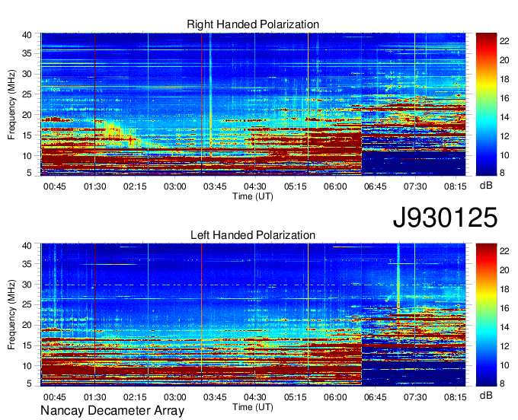Click 02:15 time tick of Left Handed plot
Viewport: 518px width, 420px height.
tap(135, 397)
